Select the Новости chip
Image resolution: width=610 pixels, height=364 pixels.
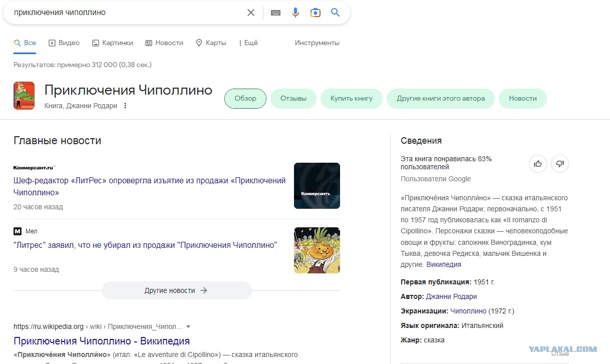(x=523, y=98)
